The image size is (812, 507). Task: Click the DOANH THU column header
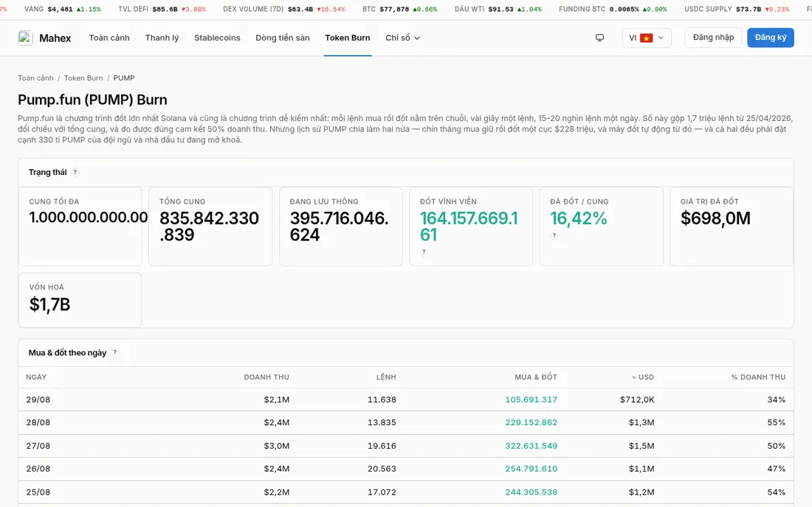tap(266, 377)
